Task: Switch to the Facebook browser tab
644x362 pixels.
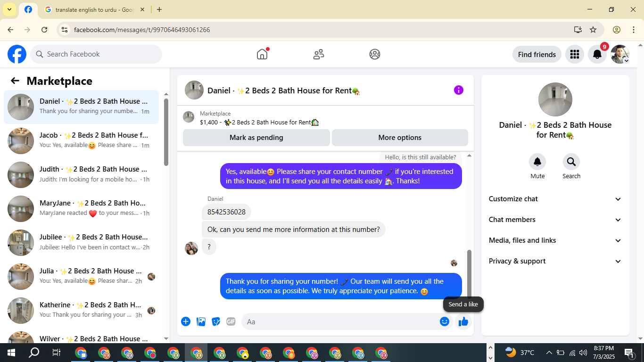Action: click(x=28, y=9)
